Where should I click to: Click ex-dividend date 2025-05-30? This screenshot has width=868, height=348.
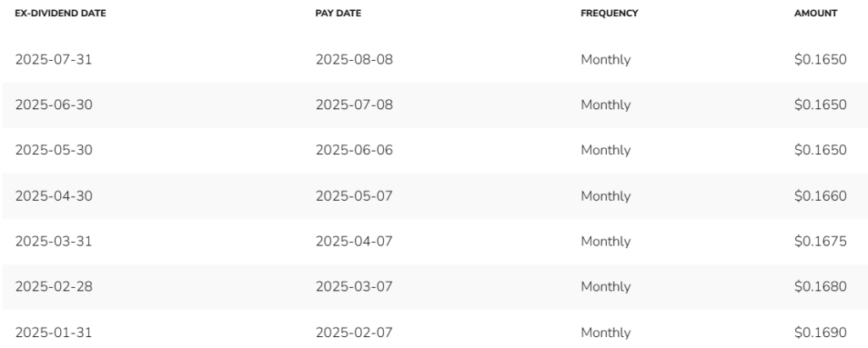[53, 151]
